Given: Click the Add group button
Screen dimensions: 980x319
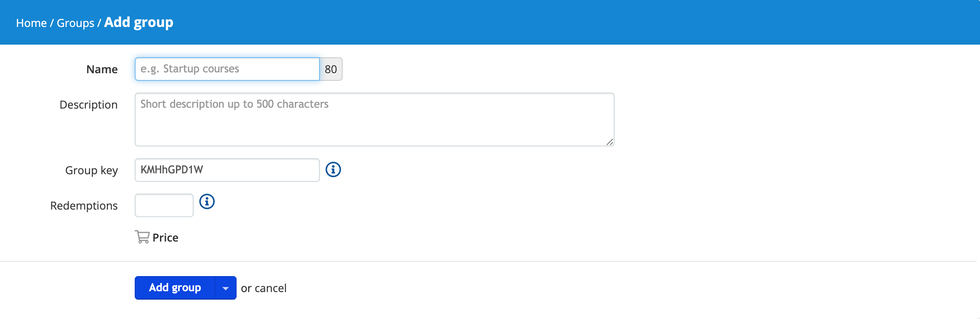Looking at the screenshot, I should coord(175,288).
